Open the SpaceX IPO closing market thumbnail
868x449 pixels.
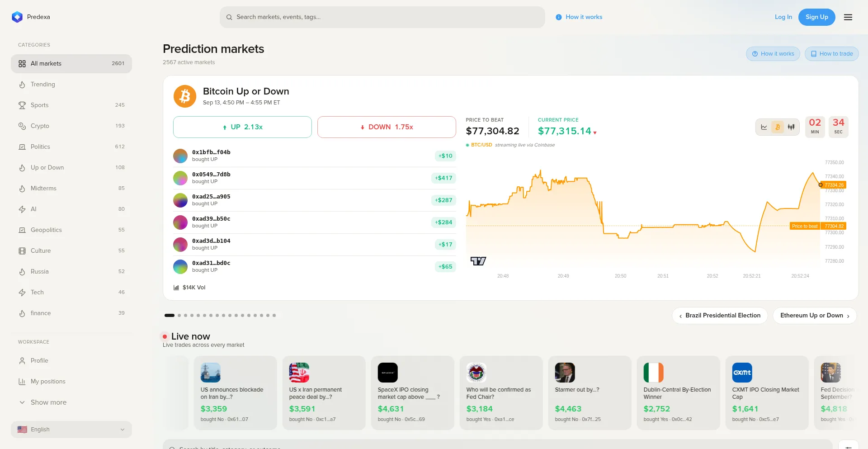point(388,373)
